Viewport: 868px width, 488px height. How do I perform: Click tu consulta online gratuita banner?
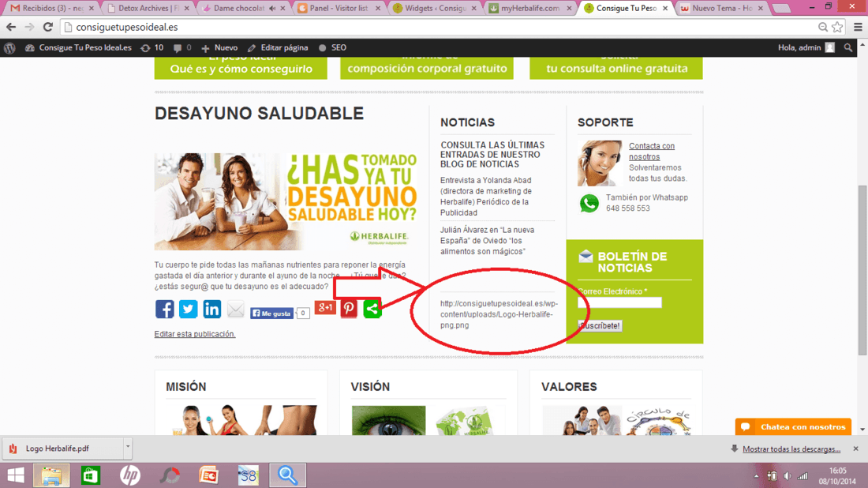pos(616,68)
